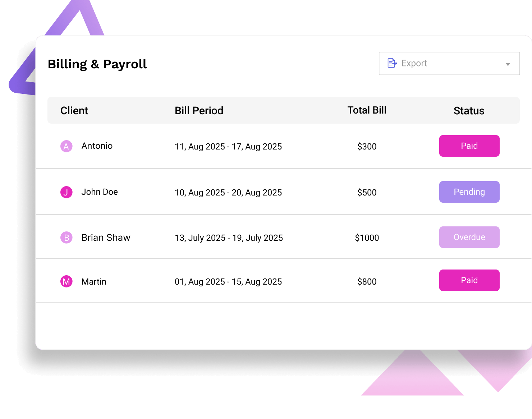Toggle Brian Shaw's Overdue status
Image resolution: width=532 pixels, height=419 pixels.
pos(469,237)
